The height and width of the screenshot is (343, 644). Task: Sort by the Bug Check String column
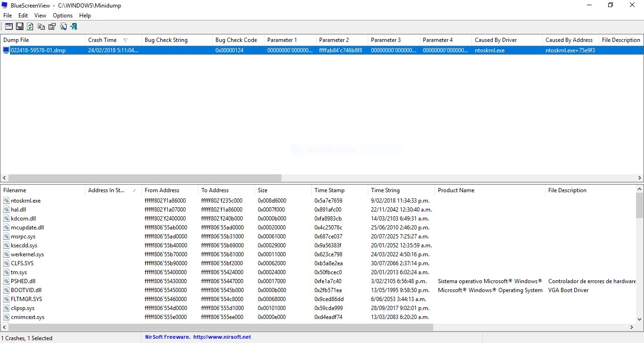pos(177,40)
